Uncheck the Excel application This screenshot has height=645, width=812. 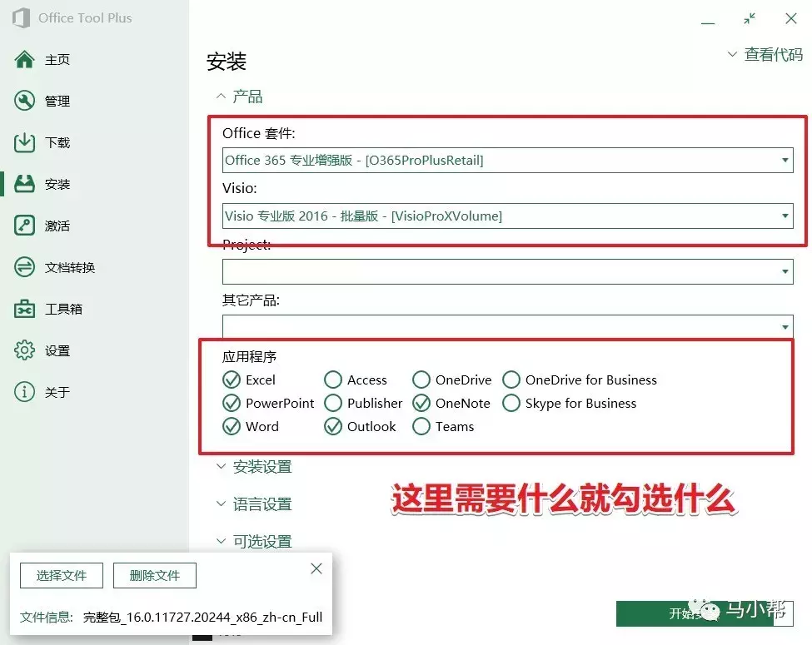click(232, 380)
